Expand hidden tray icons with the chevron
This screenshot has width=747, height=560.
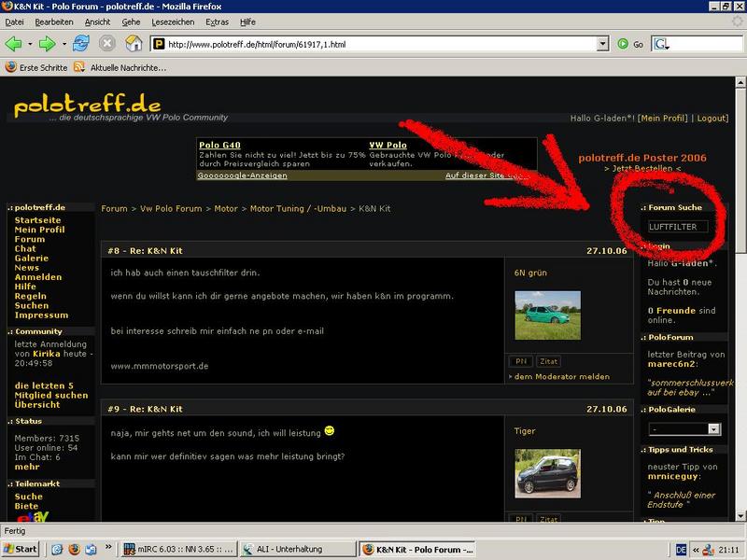coord(696,550)
